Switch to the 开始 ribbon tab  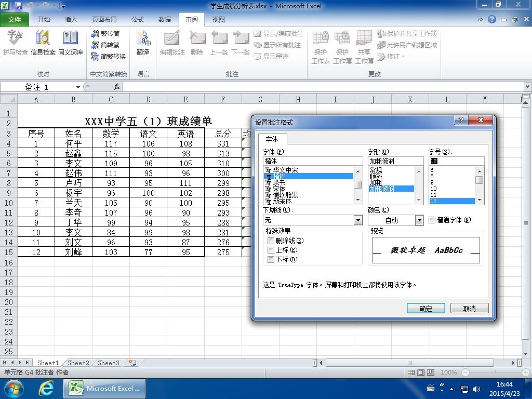pyautogui.click(x=44, y=20)
